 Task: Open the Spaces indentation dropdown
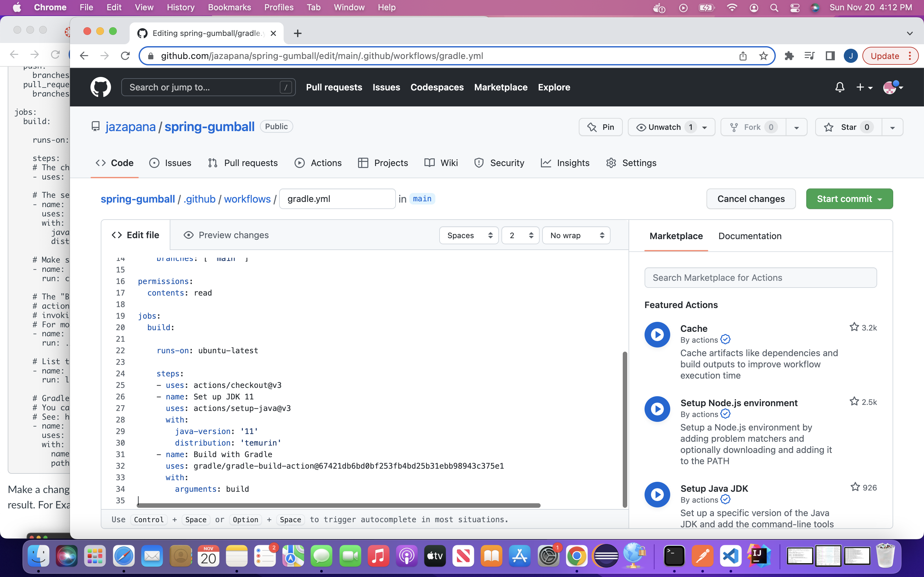click(468, 235)
